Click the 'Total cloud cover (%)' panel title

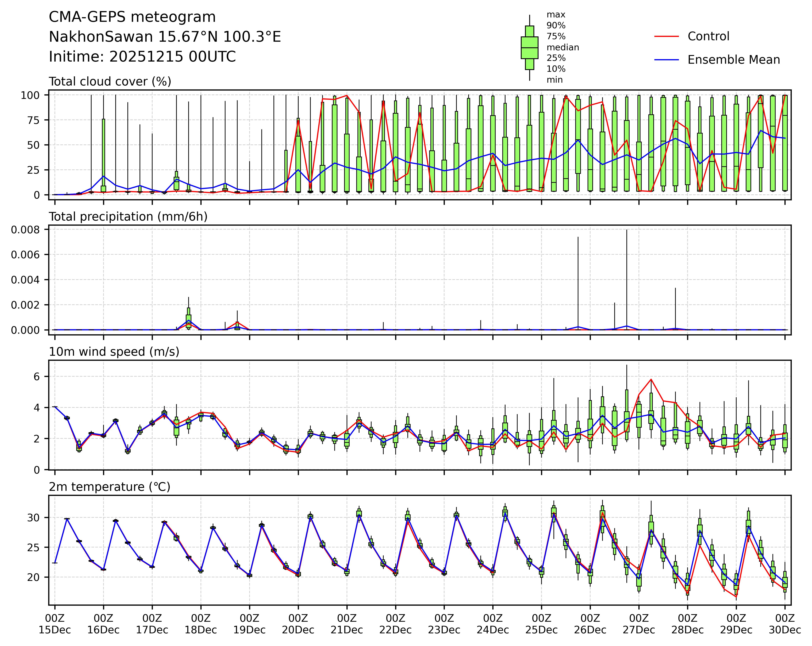pyautogui.click(x=110, y=81)
